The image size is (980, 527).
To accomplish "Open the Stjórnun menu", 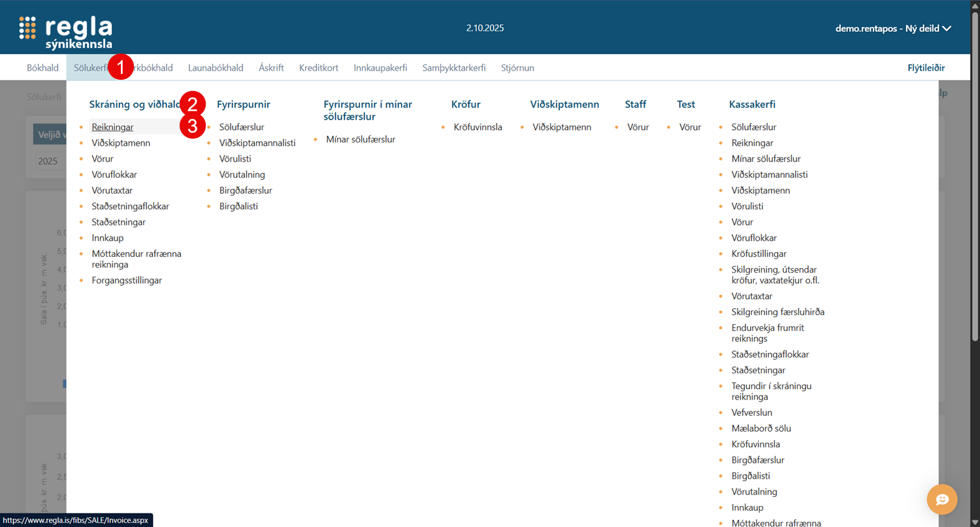I will [517, 68].
